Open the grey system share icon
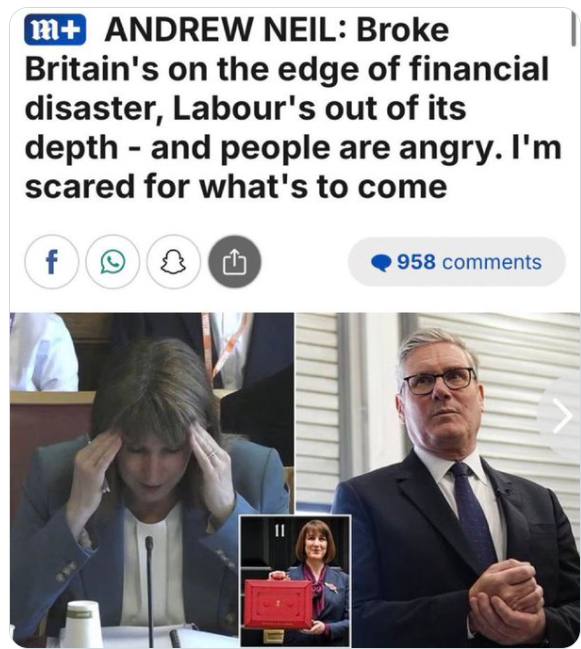Viewport: 581px width, 649px height. click(x=235, y=262)
